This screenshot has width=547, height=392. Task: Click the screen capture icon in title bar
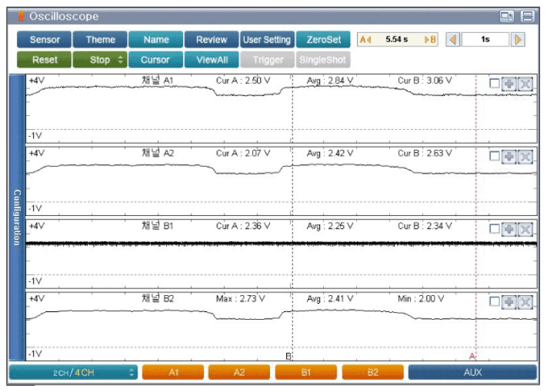(506, 16)
